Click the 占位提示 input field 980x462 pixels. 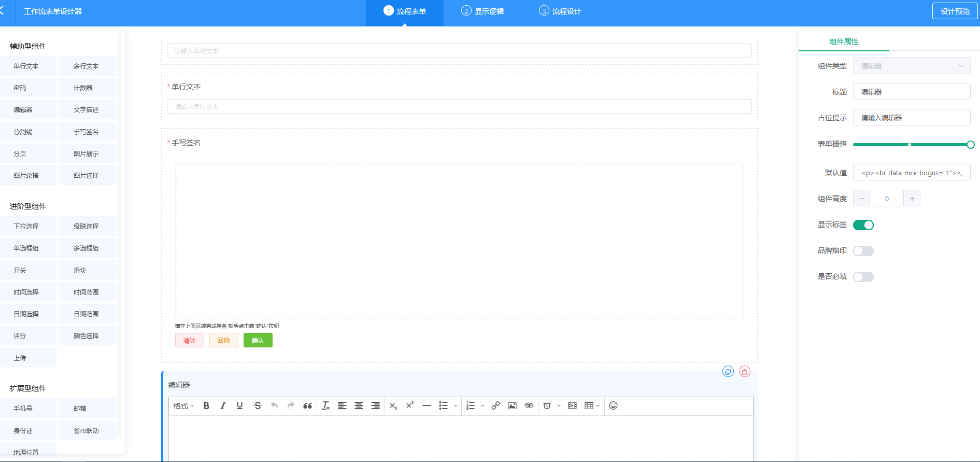912,118
